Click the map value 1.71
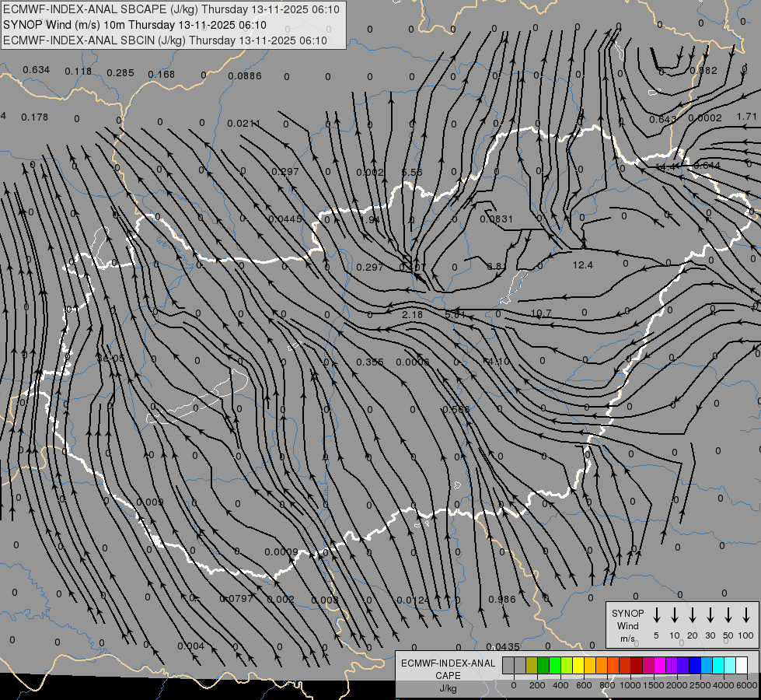The width and height of the screenshot is (761, 700). pyautogui.click(x=746, y=116)
